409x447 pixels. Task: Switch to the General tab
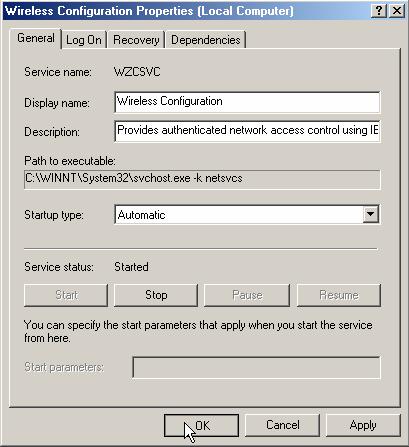click(36, 39)
